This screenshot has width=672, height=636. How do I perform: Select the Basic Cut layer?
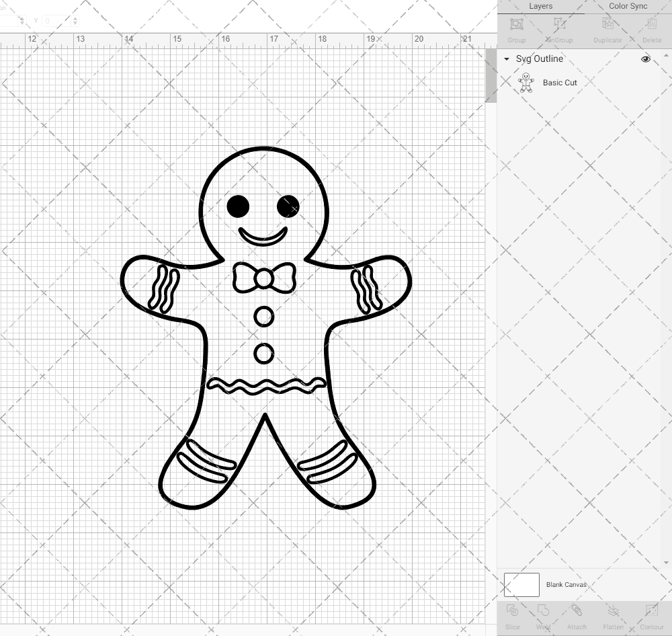(x=559, y=83)
